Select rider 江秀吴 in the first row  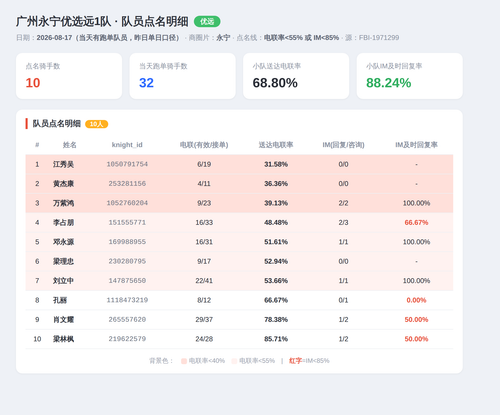pos(63,164)
